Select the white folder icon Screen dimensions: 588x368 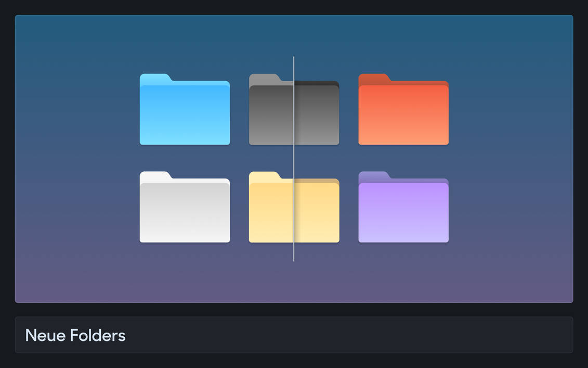click(x=185, y=208)
